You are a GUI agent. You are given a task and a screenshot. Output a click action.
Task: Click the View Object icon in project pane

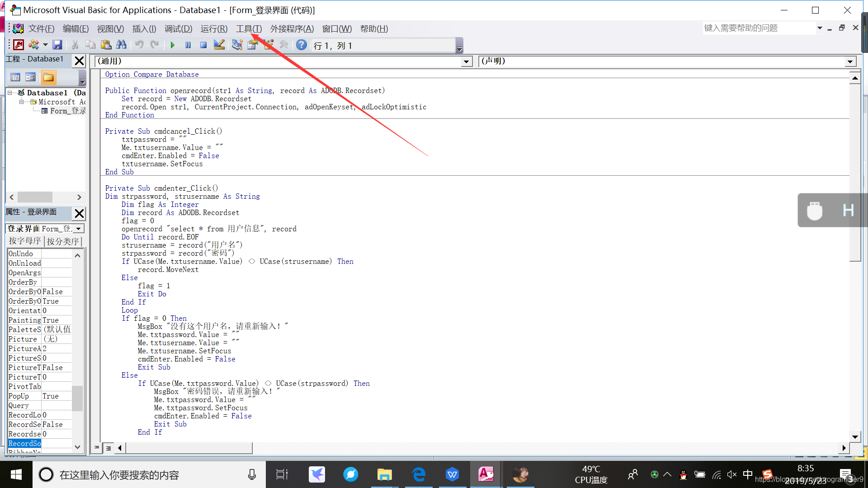point(30,77)
